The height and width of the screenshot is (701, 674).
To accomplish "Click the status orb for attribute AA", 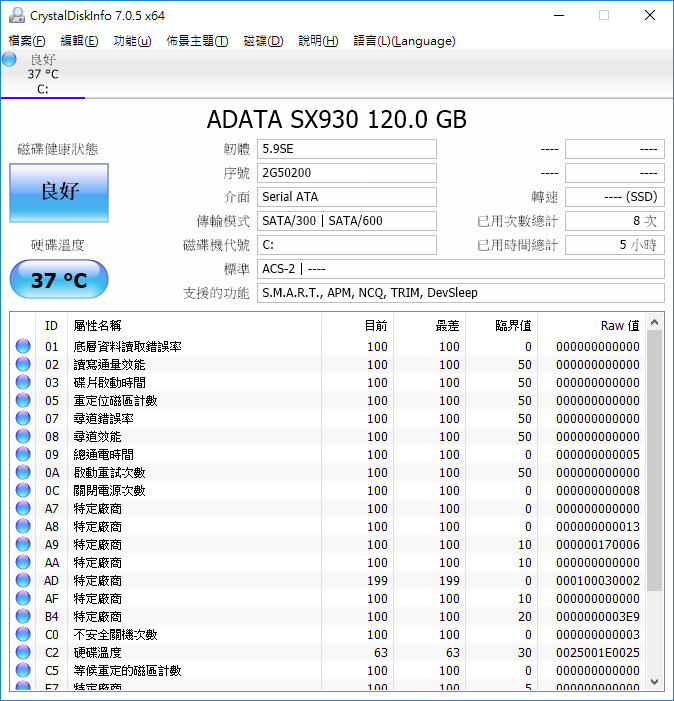I will coord(23,562).
